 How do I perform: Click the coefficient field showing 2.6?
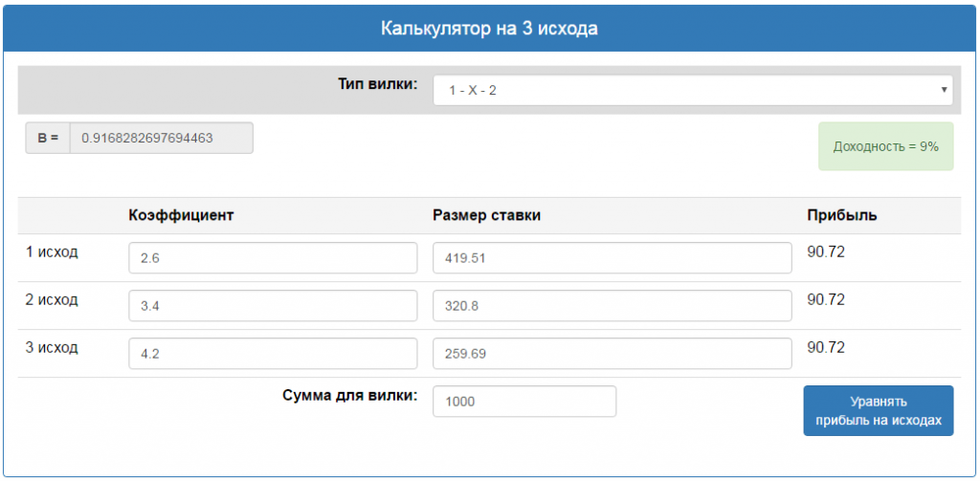pyautogui.click(x=273, y=258)
